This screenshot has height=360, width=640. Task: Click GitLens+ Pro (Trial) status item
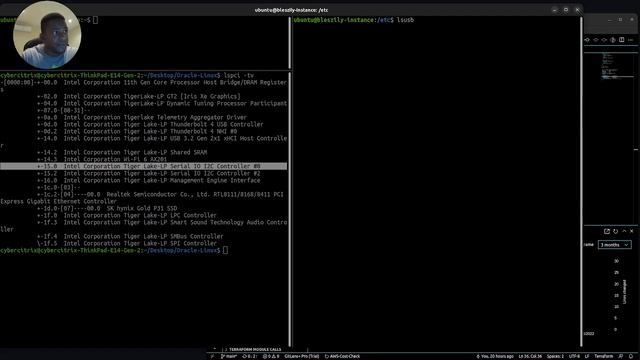pyautogui.click(x=302, y=356)
